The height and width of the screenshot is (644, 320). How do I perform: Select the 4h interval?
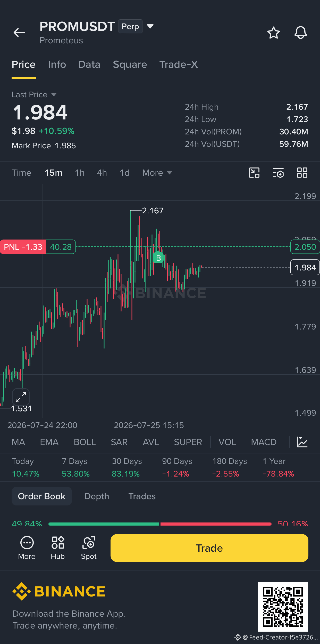[x=102, y=173]
